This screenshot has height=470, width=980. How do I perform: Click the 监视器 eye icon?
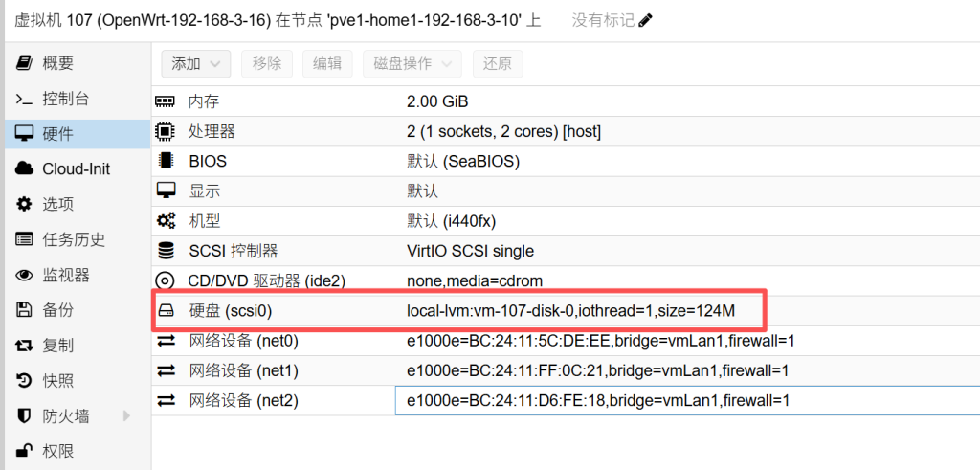(25, 275)
